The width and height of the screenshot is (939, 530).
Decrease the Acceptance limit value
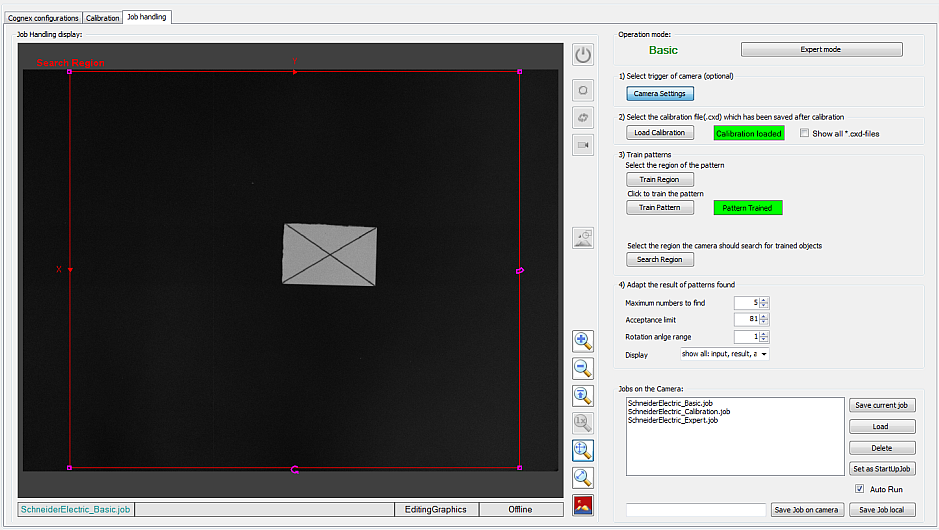pyautogui.click(x=764, y=323)
